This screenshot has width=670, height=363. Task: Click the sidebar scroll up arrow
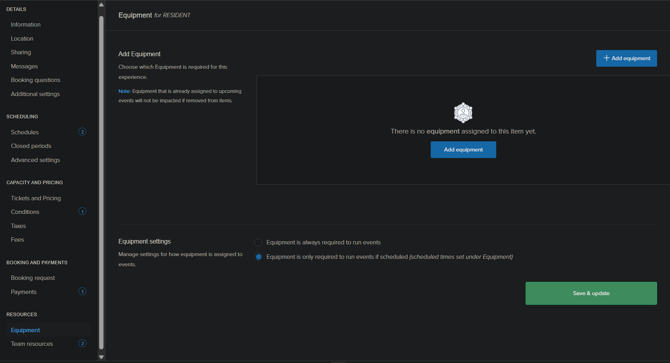click(x=101, y=5)
